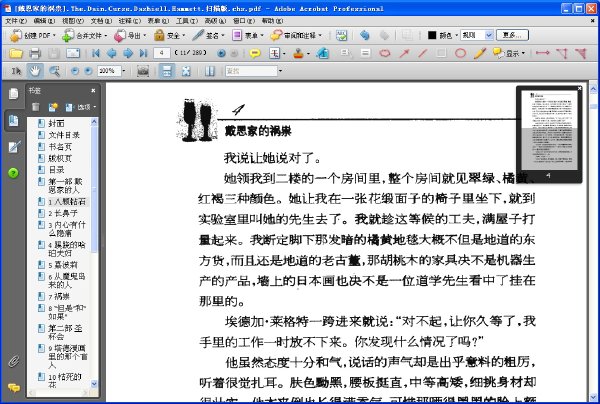
Task: Select the text edits tool
Action: coord(274,53)
